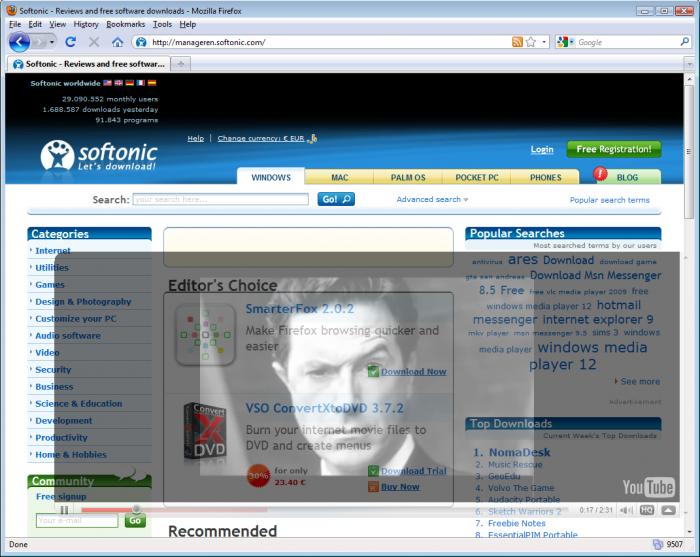Switch to the POCKET PC tab
This screenshot has width=700, height=557.
(x=476, y=177)
